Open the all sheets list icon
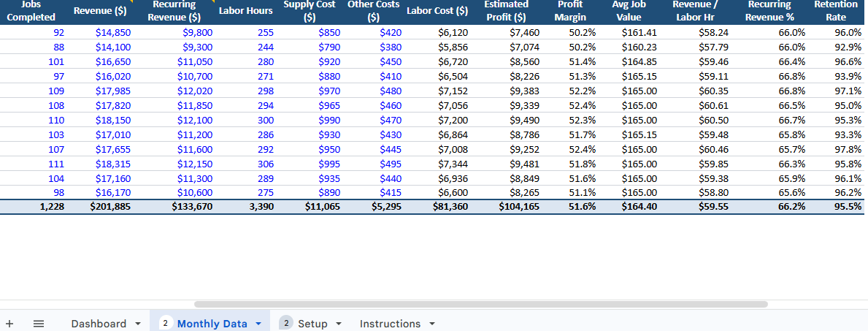 pos(39,324)
